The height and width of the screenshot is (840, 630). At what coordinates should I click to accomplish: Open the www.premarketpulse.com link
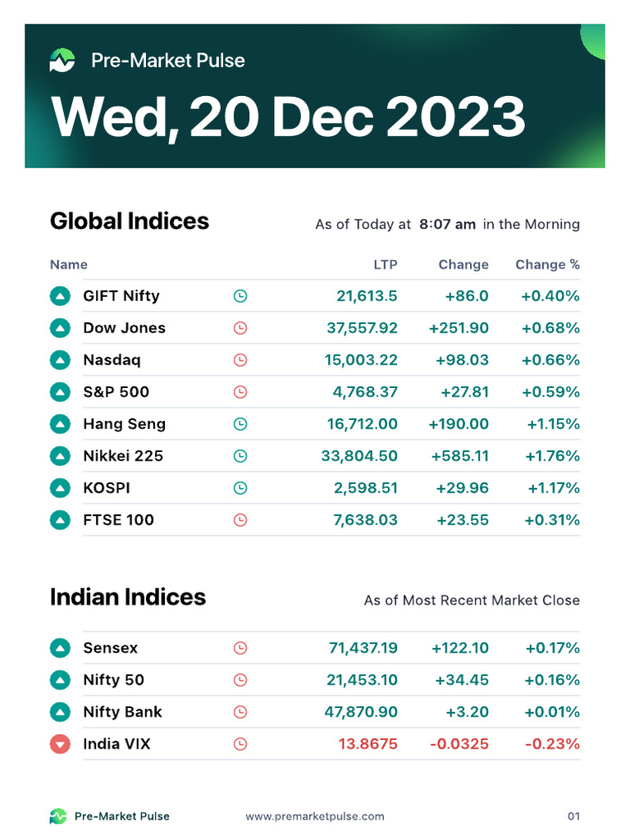tap(315, 816)
